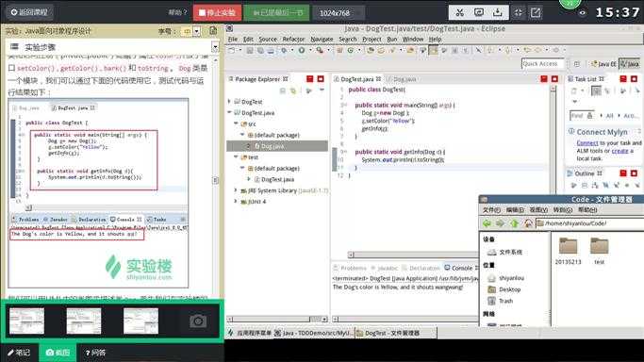Click the download icon in the top bar

(497, 12)
